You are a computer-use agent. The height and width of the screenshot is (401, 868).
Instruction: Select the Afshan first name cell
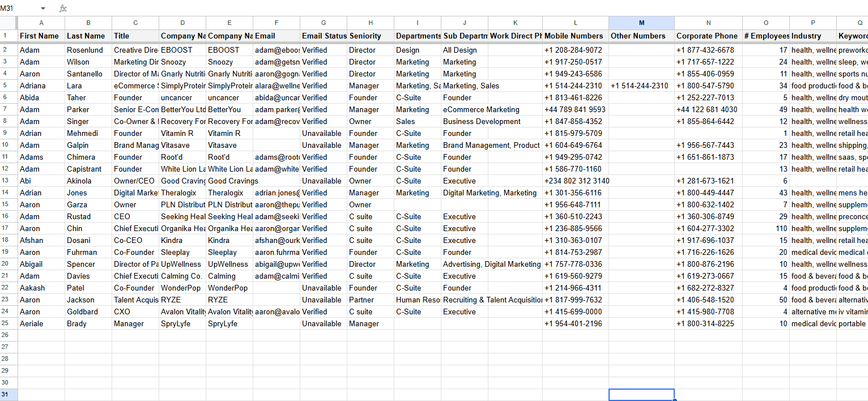pyautogui.click(x=41, y=240)
